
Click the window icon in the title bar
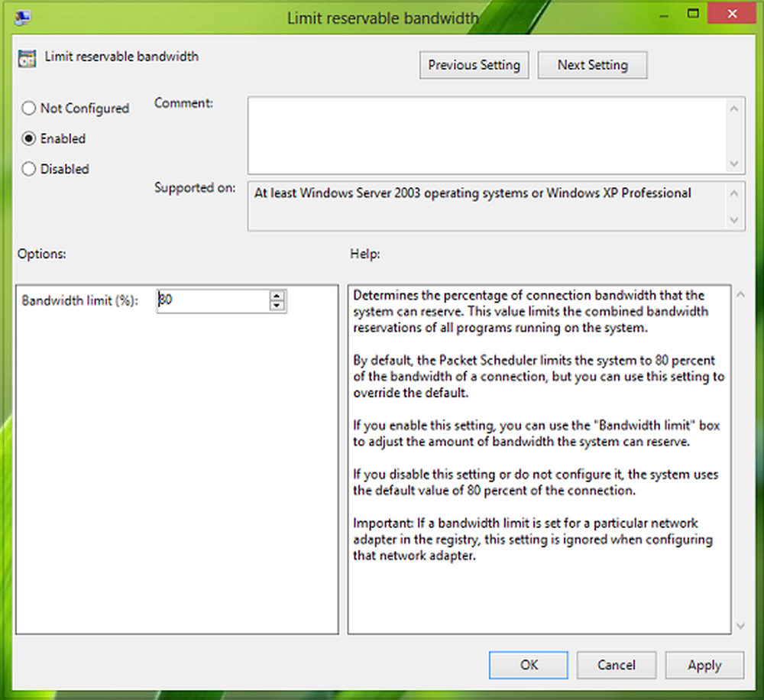click(x=21, y=18)
